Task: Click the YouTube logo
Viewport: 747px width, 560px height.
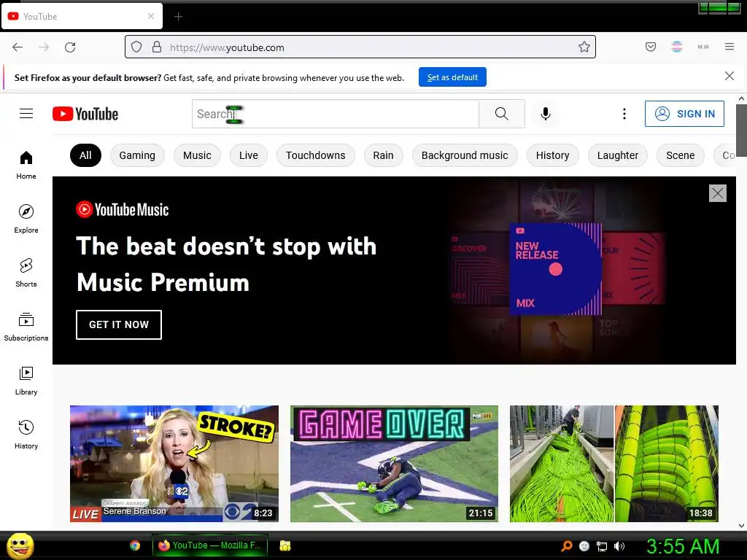Action: pyautogui.click(x=85, y=114)
